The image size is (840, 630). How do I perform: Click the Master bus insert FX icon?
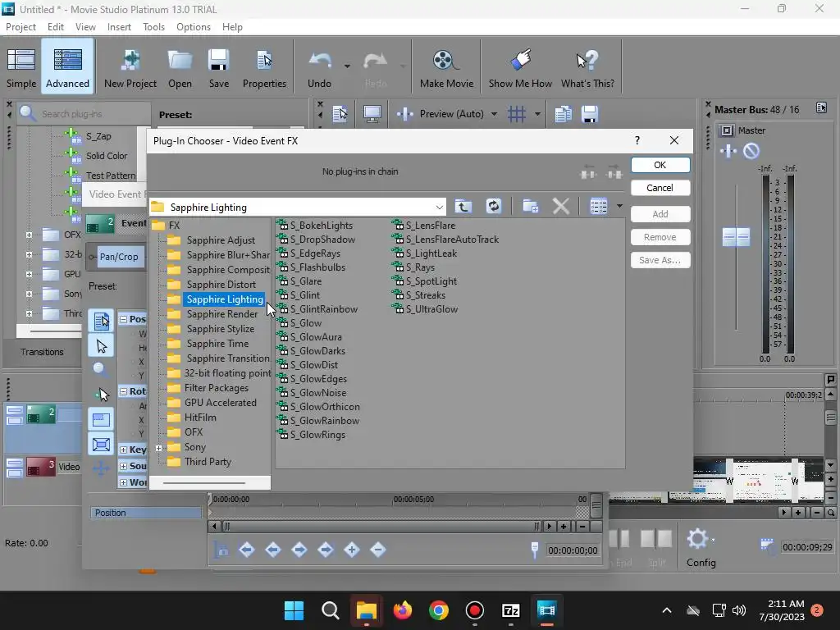728,151
